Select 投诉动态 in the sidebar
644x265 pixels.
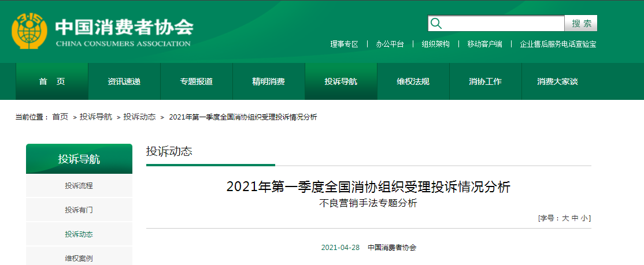click(79, 234)
